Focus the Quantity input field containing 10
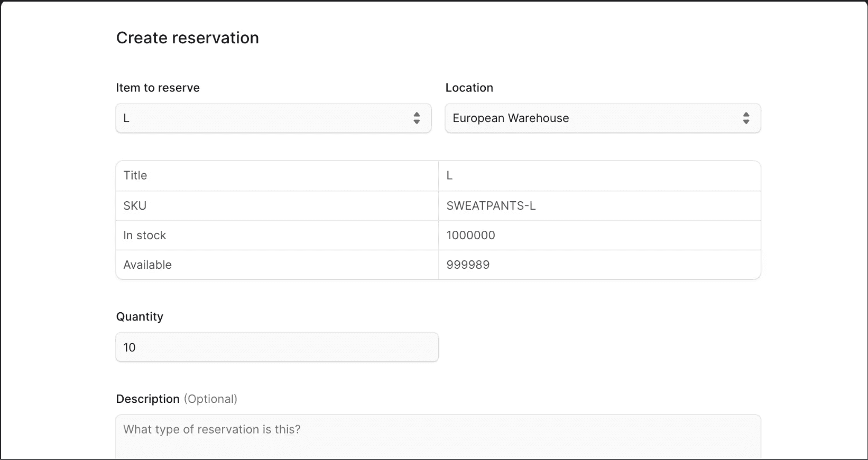 pyautogui.click(x=276, y=348)
